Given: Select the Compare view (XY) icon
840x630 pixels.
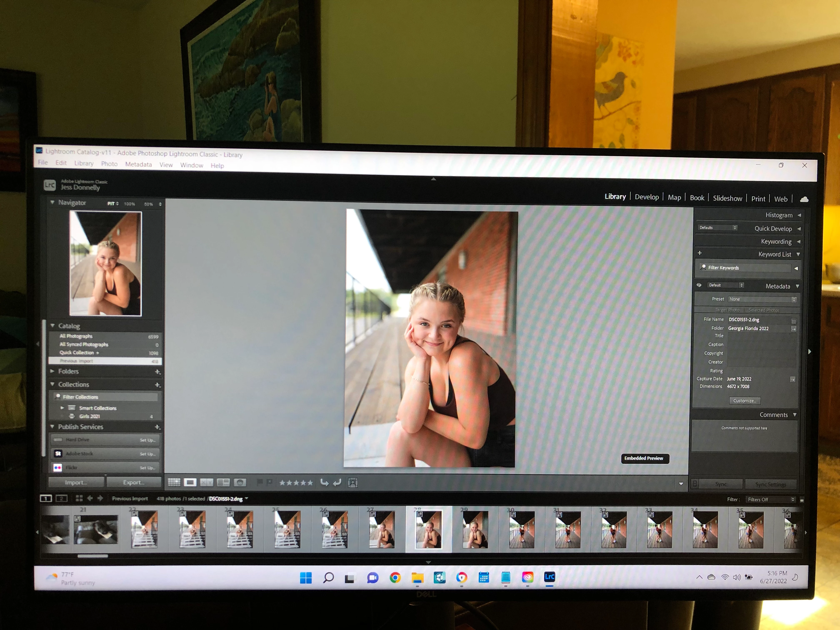Looking at the screenshot, I should 207,482.
